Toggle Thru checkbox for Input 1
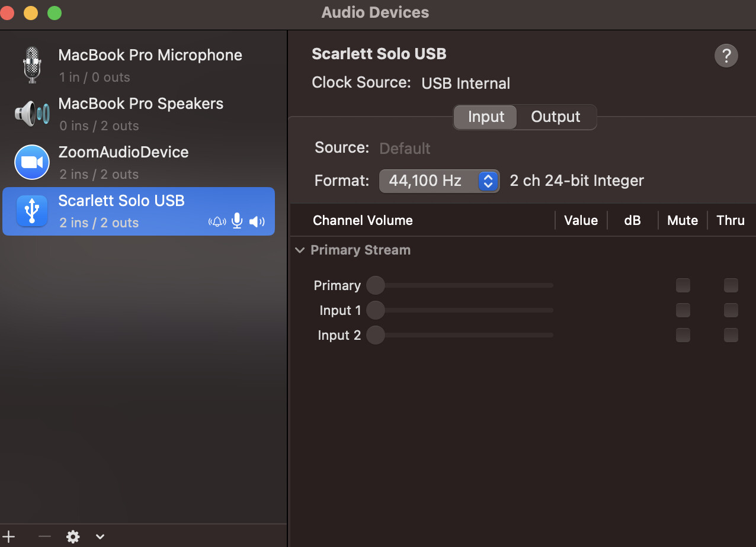The width and height of the screenshot is (756, 547). [731, 310]
